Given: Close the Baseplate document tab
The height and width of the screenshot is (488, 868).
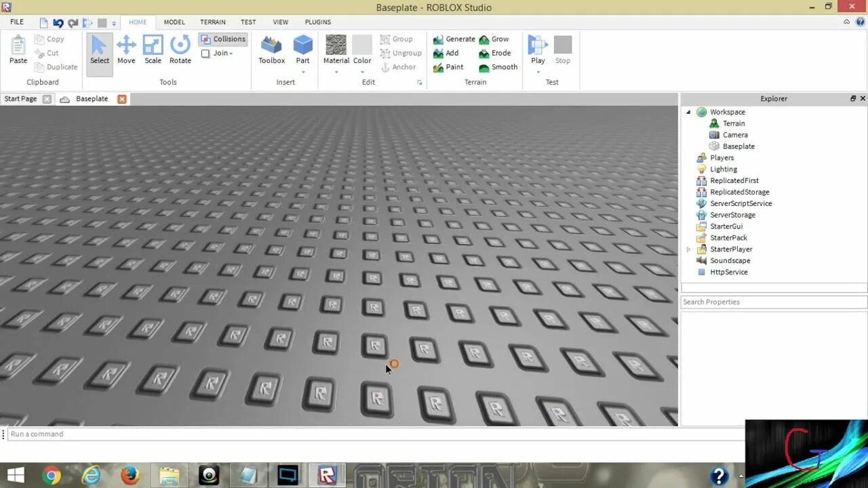Looking at the screenshot, I should click(x=122, y=99).
